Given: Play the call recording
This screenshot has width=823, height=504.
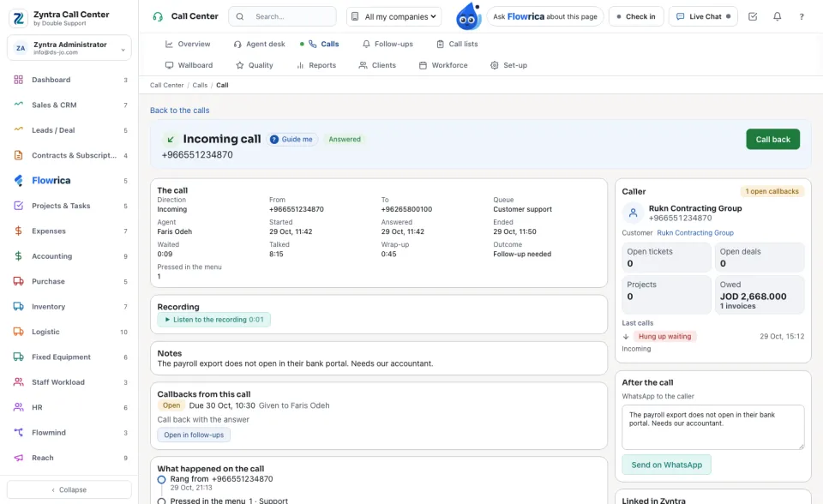Looking at the screenshot, I should tap(214, 320).
